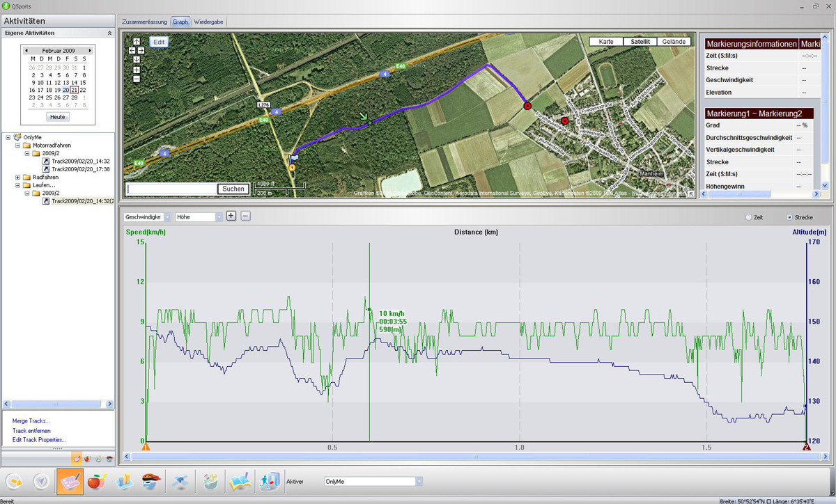Click the graph plus zoom button
Image resolution: width=836 pixels, height=504 pixels.
231,216
